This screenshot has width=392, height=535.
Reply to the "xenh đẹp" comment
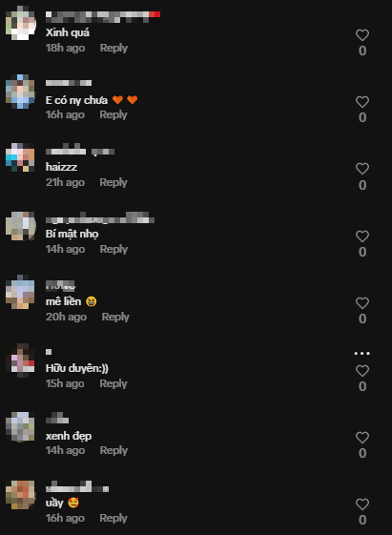tap(113, 450)
